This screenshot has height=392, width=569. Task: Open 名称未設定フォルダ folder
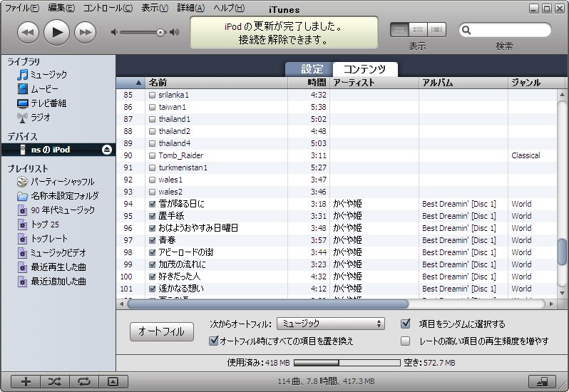(58, 196)
